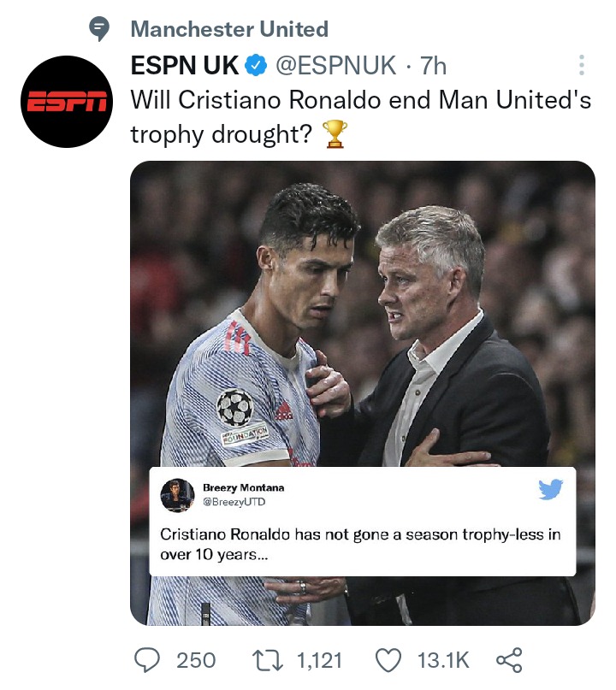Click the retweet arrows icon
This screenshot has height=690, width=616.
point(267,661)
